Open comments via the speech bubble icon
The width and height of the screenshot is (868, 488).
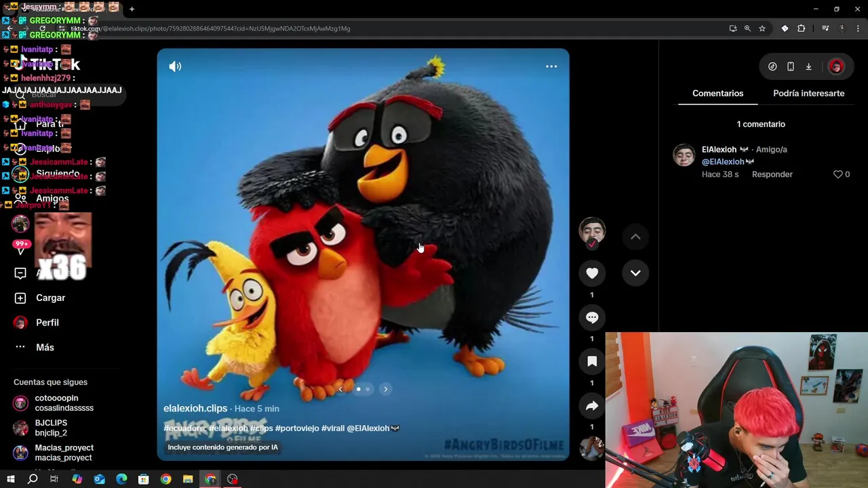(x=592, y=317)
